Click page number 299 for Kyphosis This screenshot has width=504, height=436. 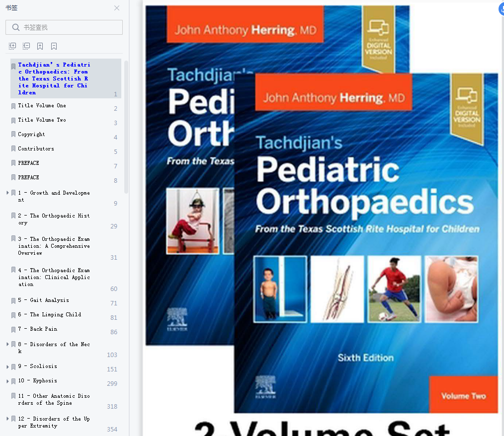tap(112, 384)
